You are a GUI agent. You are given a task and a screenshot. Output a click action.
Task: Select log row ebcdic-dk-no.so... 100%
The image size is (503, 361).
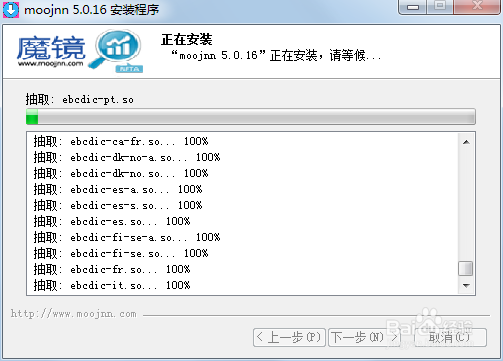click(x=121, y=173)
